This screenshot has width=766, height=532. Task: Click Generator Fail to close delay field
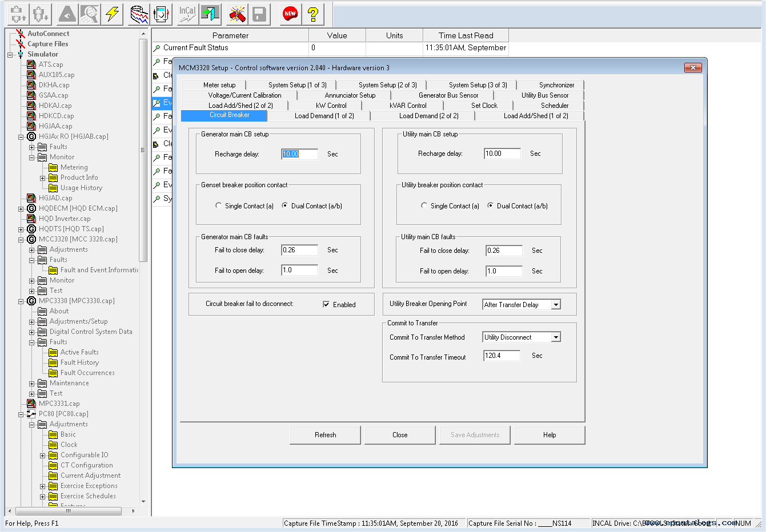(x=300, y=250)
